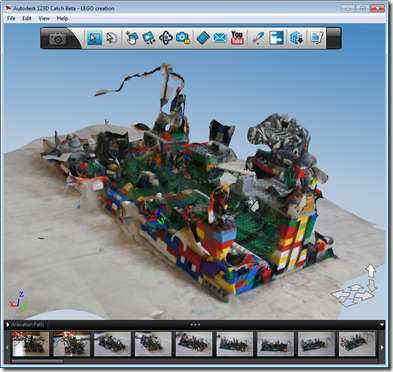Click the YouTube upload icon
This screenshot has width=393, height=372.
pos(237,38)
